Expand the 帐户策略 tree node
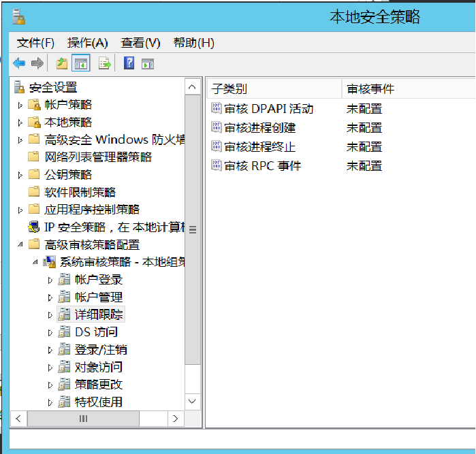476x454 pixels. pyautogui.click(x=20, y=106)
